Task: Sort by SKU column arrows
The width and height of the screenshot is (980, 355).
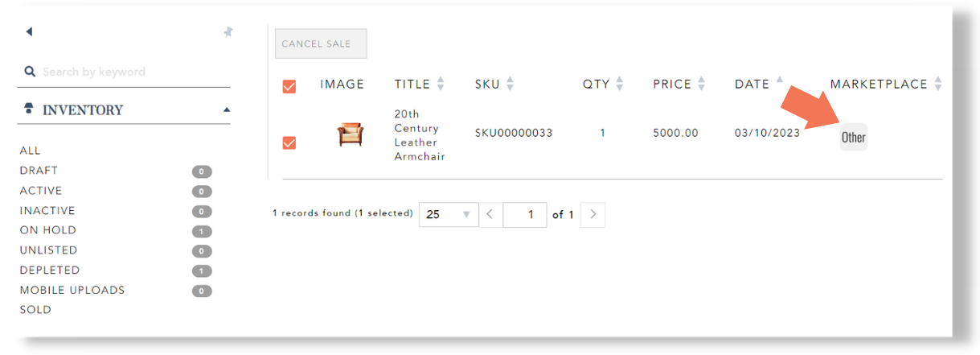Action: [510, 84]
